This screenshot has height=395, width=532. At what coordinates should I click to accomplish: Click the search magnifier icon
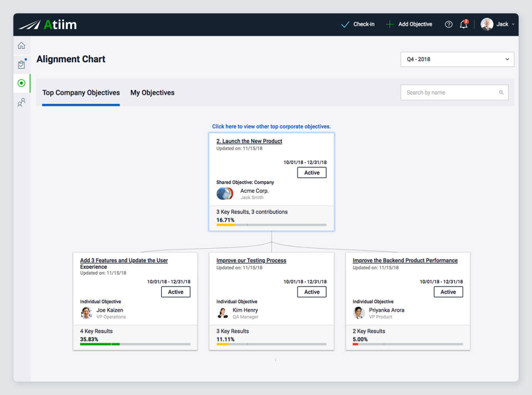pos(501,93)
